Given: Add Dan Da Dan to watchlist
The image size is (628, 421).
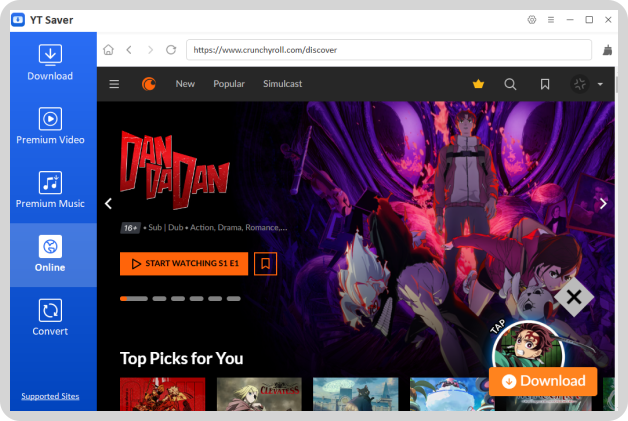Looking at the screenshot, I should 265,264.
